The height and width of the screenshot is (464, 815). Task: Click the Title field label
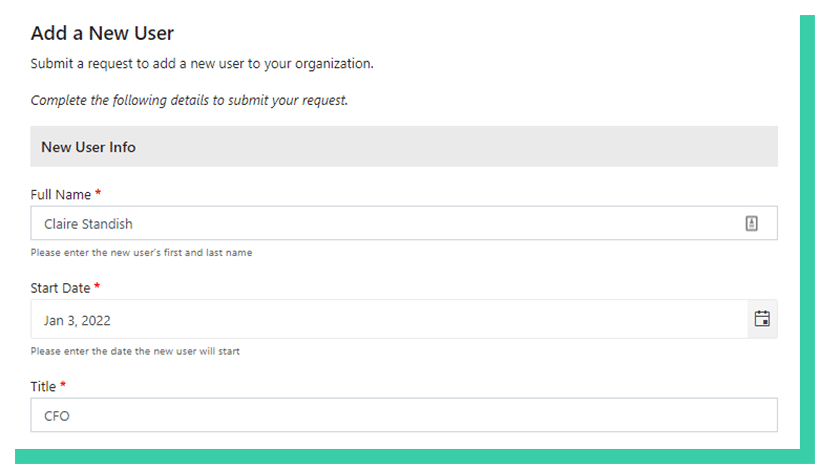point(43,387)
